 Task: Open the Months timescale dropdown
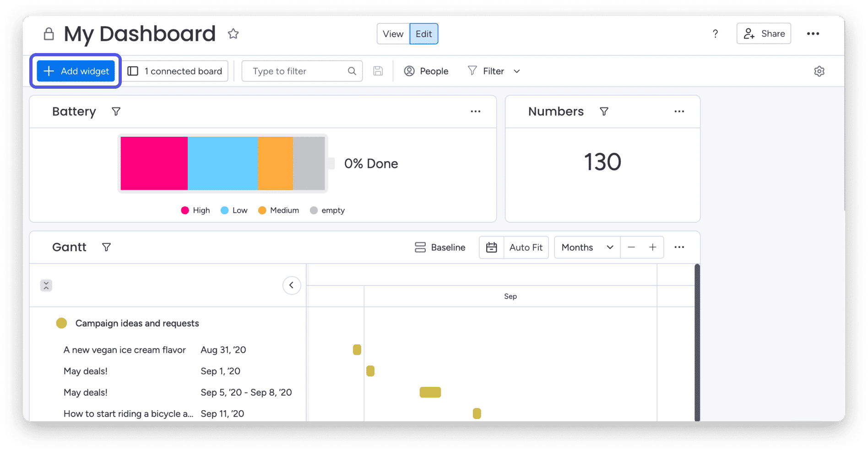click(587, 247)
